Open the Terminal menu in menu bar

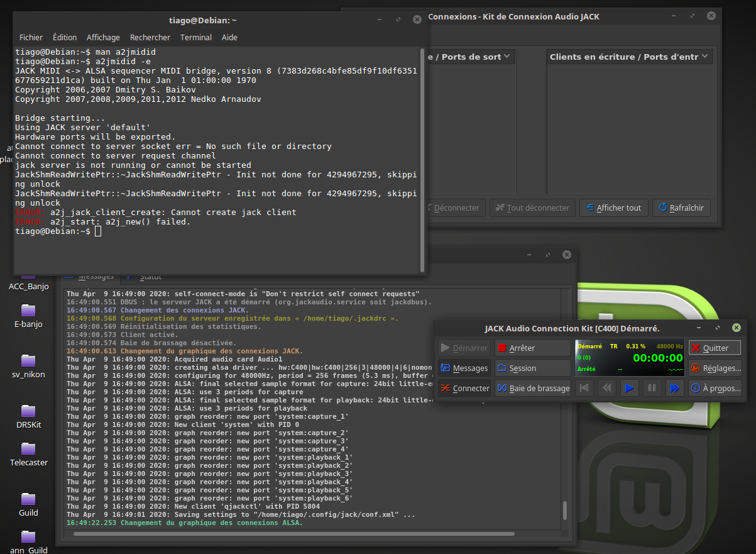point(196,37)
